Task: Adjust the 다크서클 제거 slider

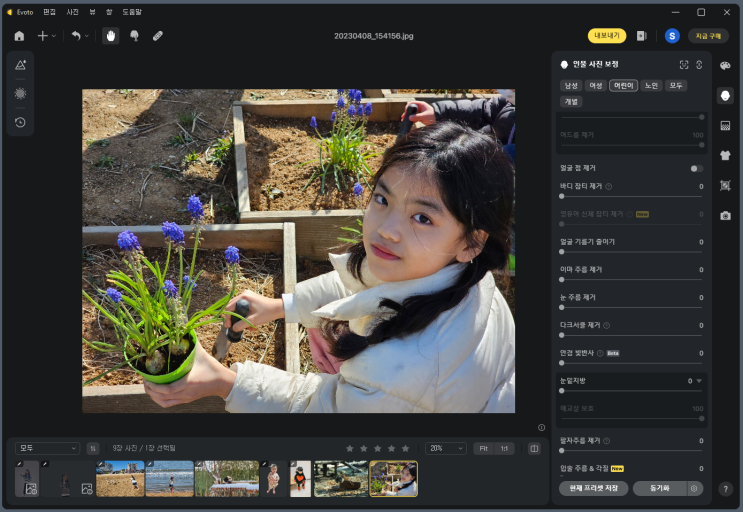Action: [631, 335]
